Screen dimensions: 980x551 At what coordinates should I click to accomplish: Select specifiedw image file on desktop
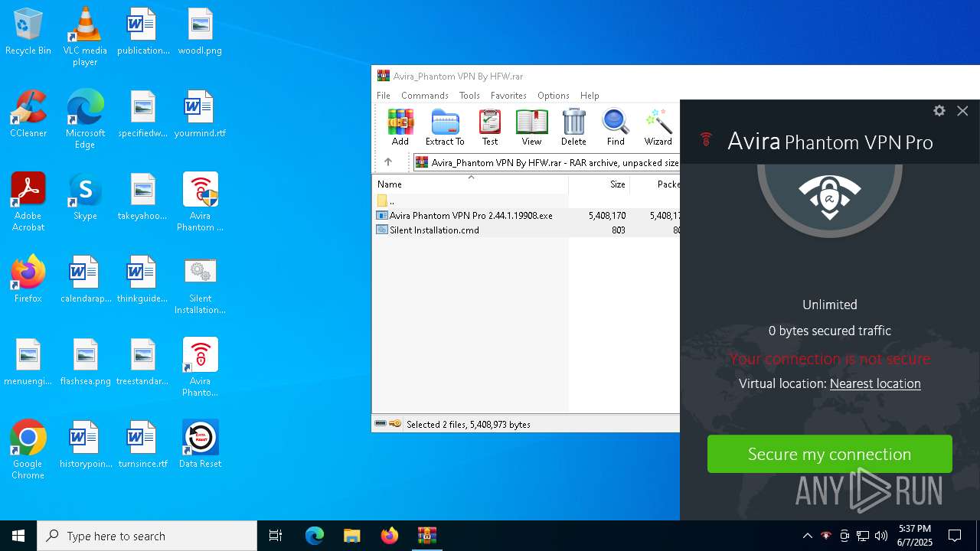143,114
